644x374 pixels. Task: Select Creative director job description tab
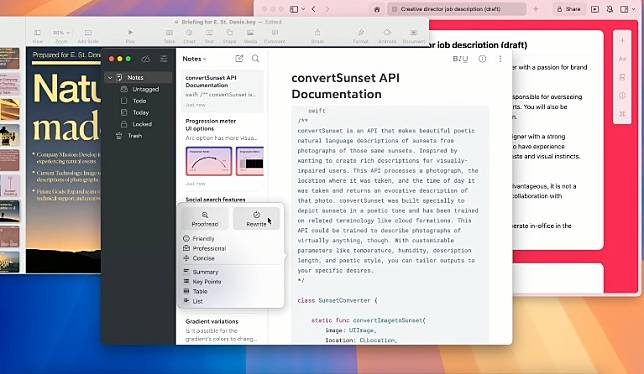coord(456,9)
